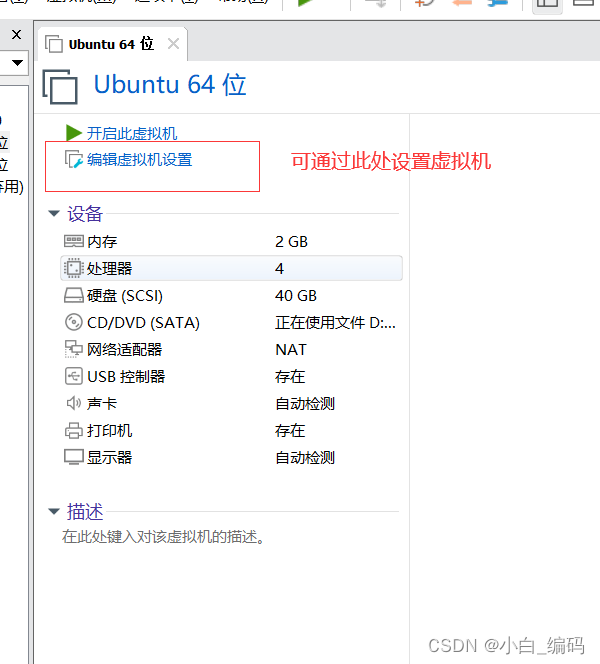Collapse the 描述 section

[54, 512]
